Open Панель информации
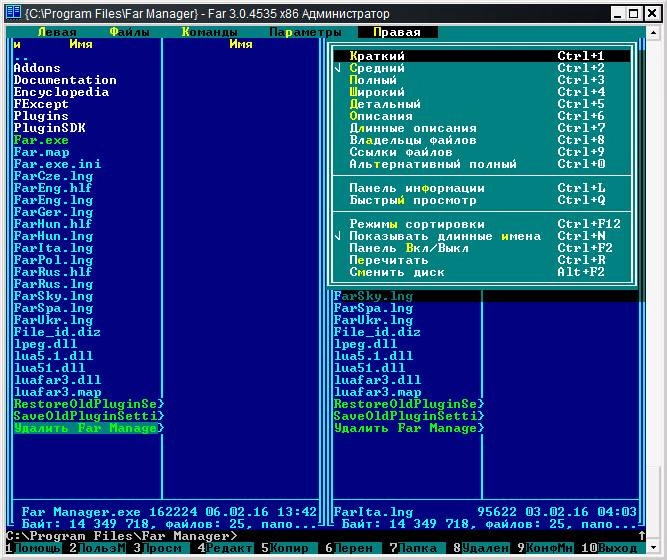The width and height of the screenshot is (667, 560). [x=482, y=188]
